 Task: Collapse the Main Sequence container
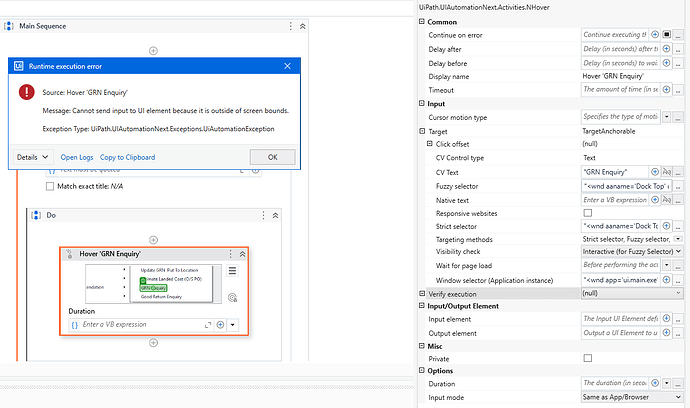[303, 26]
